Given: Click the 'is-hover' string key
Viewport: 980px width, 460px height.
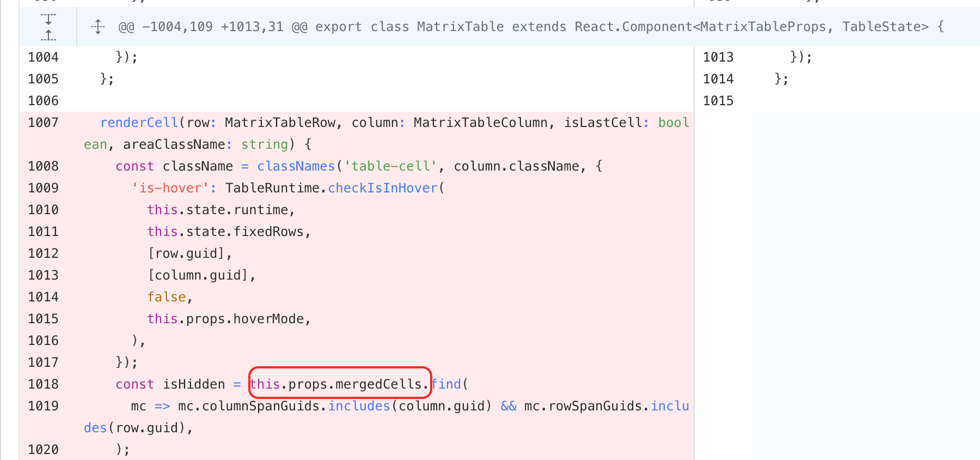Looking at the screenshot, I should 170,188.
